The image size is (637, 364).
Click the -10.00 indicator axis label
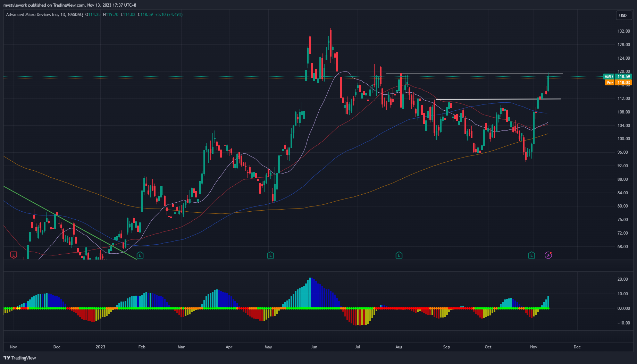click(x=623, y=323)
